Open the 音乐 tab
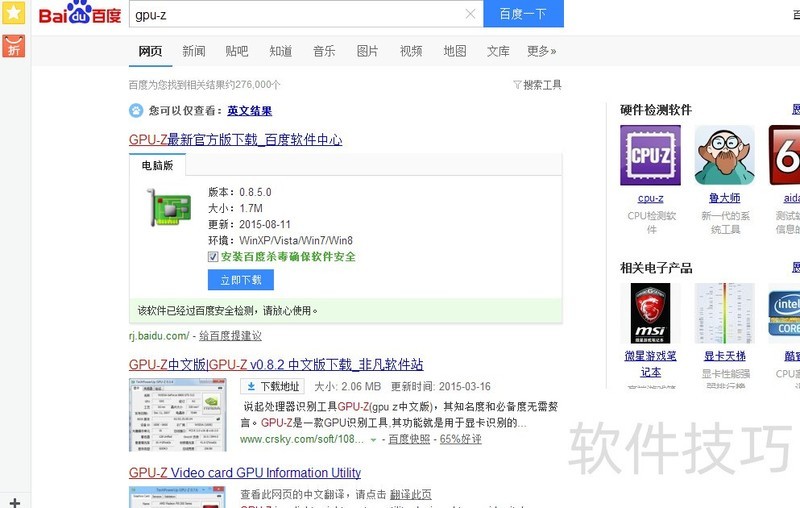 pyautogui.click(x=324, y=51)
